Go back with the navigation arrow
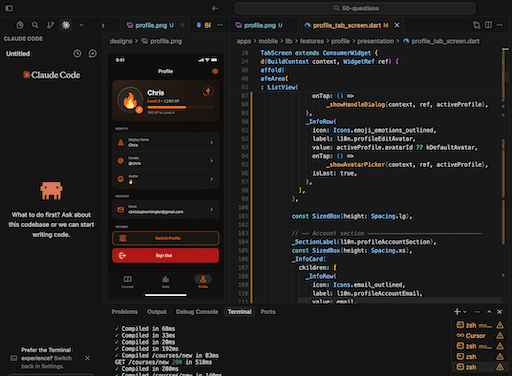The image size is (512, 376). tap(215, 8)
